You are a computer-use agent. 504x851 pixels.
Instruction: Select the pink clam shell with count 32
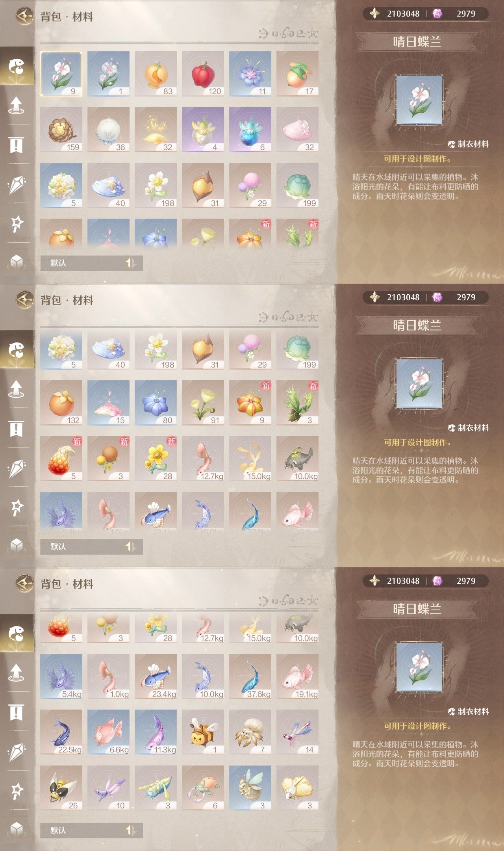tap(297, 130)
